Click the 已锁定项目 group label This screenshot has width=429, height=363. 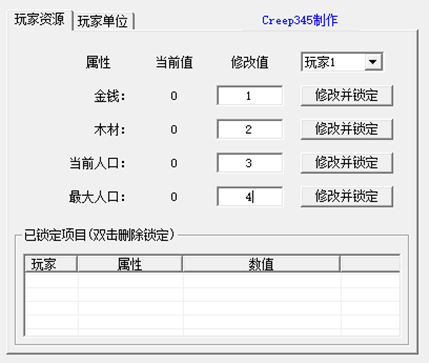coord(99,235)
